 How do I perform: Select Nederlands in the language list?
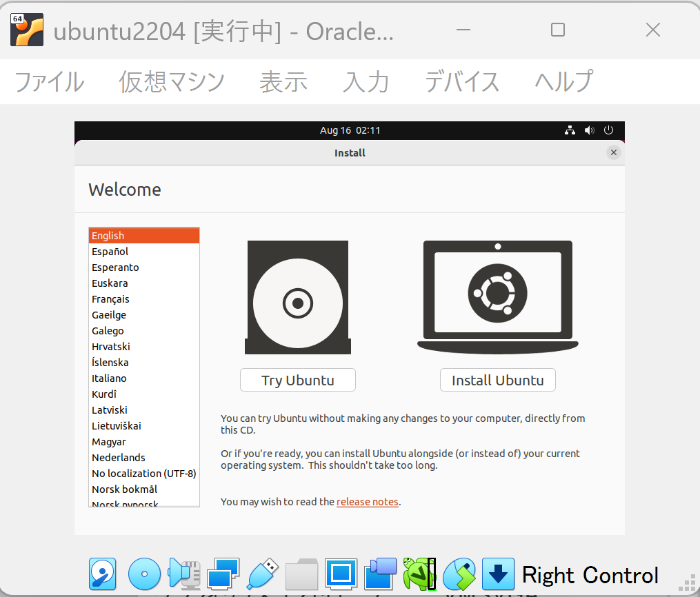[x=144, y=457]
